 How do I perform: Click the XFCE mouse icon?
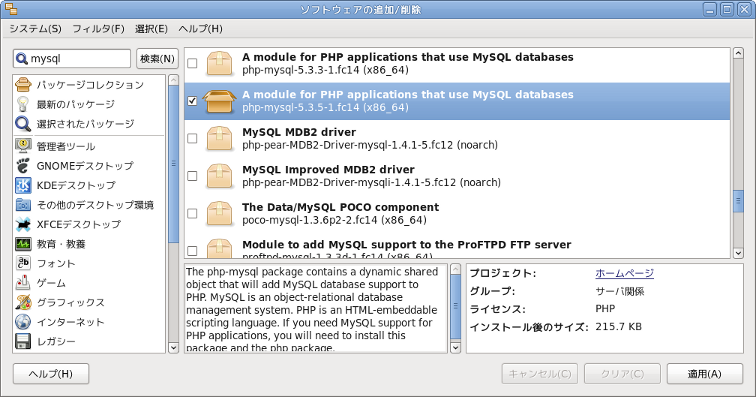23,224
